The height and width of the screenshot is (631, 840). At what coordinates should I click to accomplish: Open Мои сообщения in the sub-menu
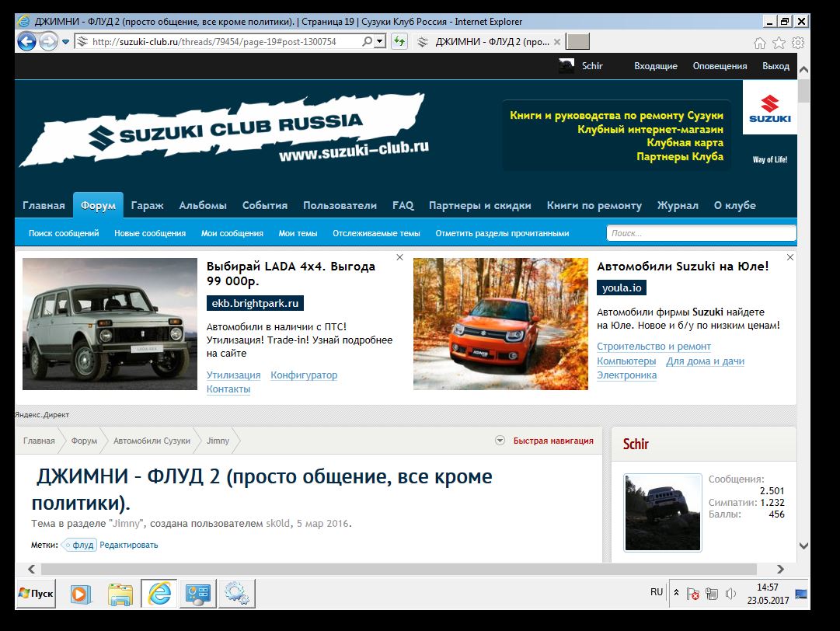(x=232, y=234)
